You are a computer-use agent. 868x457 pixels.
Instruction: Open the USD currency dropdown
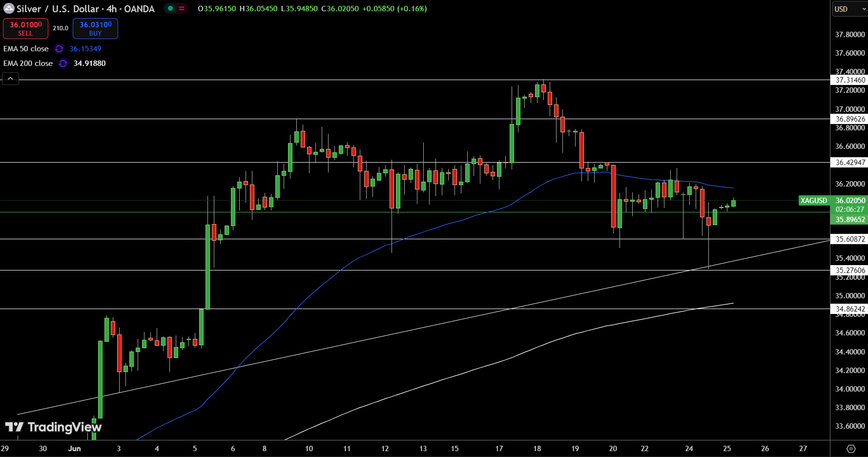coord(849,9)
